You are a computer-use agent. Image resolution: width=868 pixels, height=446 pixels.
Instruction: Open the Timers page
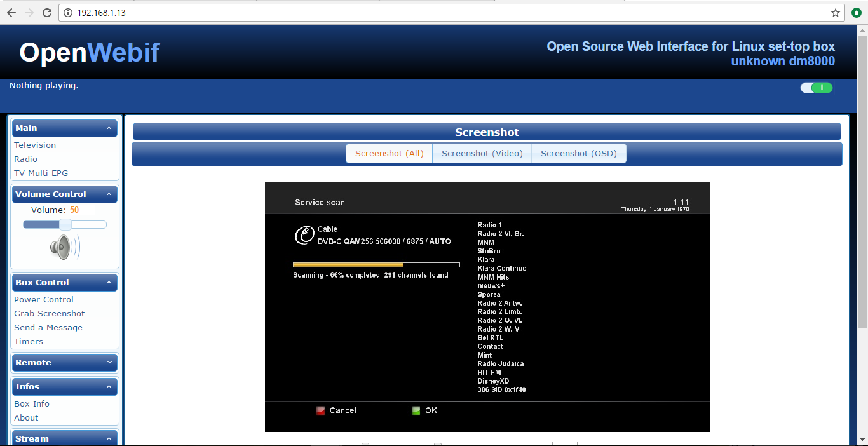pos(29,341)
